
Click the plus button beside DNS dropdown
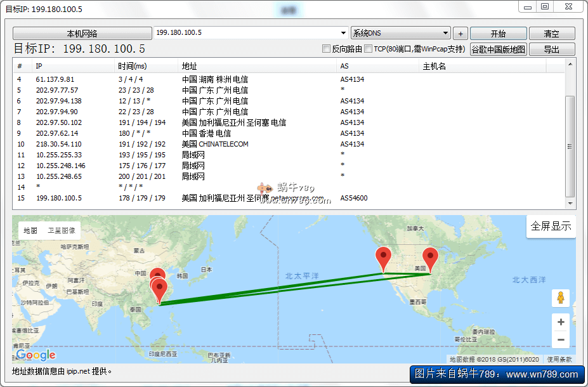coord(461,34)
